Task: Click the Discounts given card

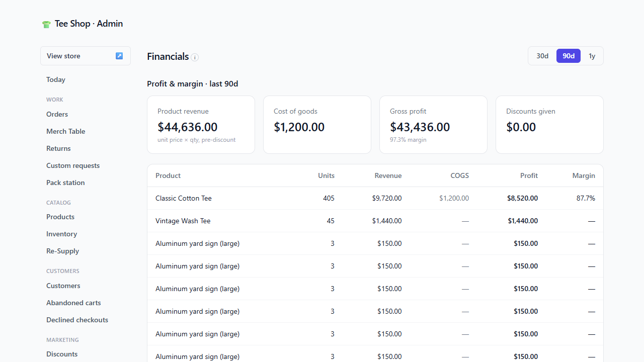Action: tap(549, 125)
